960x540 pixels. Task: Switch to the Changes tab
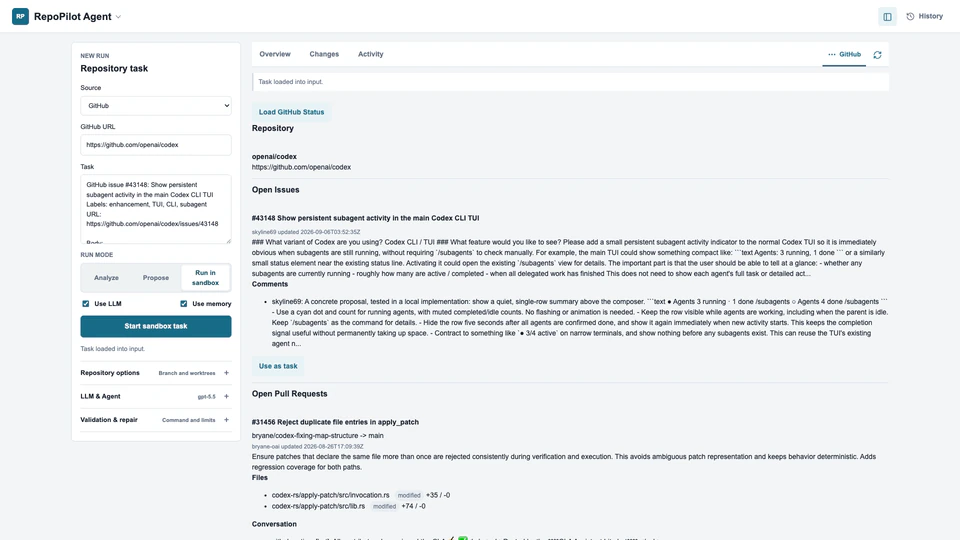[x=324, y=54]
